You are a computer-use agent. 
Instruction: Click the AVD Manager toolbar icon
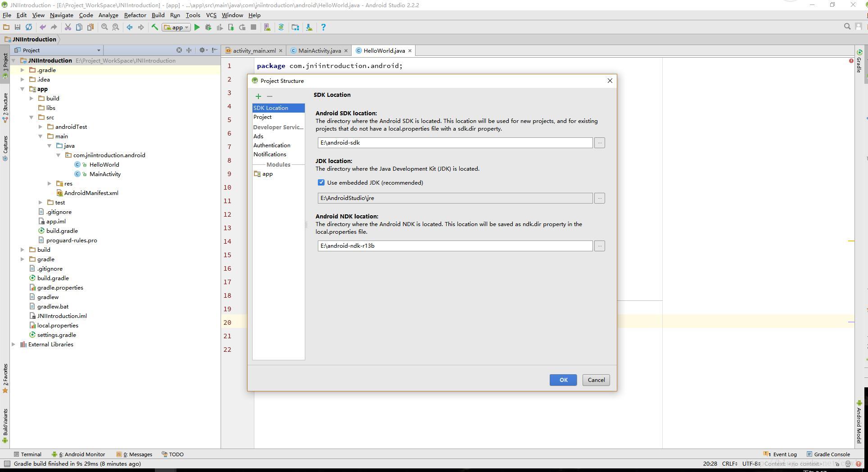tap(267, 27)
